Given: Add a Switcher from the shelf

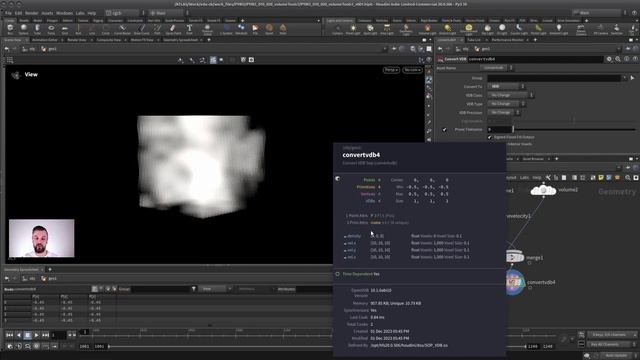Looking at the screenshot, I should point(617,29).
